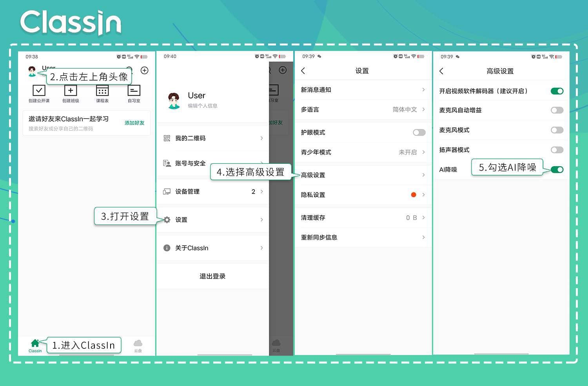Expand the 设备管理 row chevron
Image resolution: width=588 pixels, height=386 pixels.
[x=262, y=192]
